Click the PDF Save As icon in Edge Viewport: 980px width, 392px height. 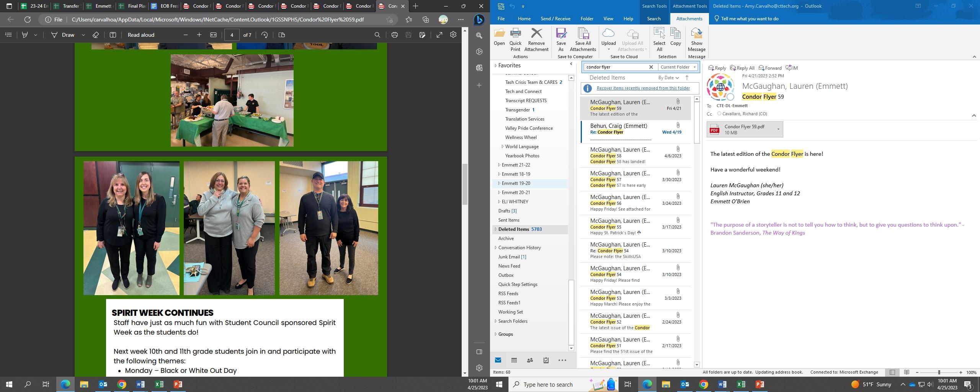tap(422, 35)
